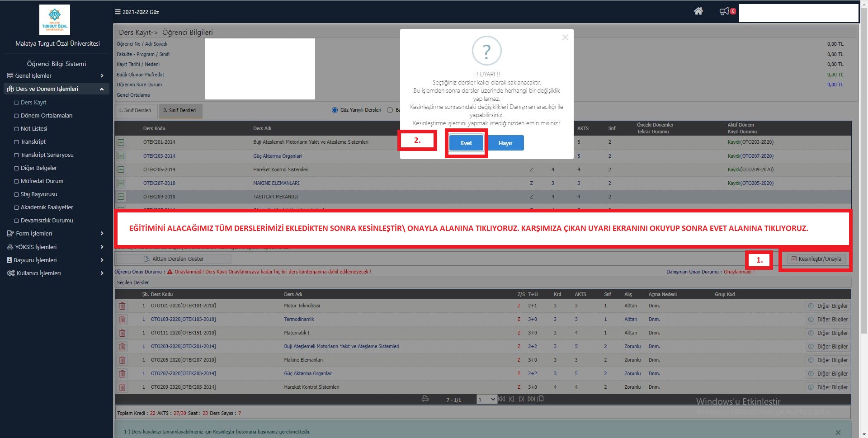Click the home icon in top bar
868x438 pixels.
pos(698,11)
